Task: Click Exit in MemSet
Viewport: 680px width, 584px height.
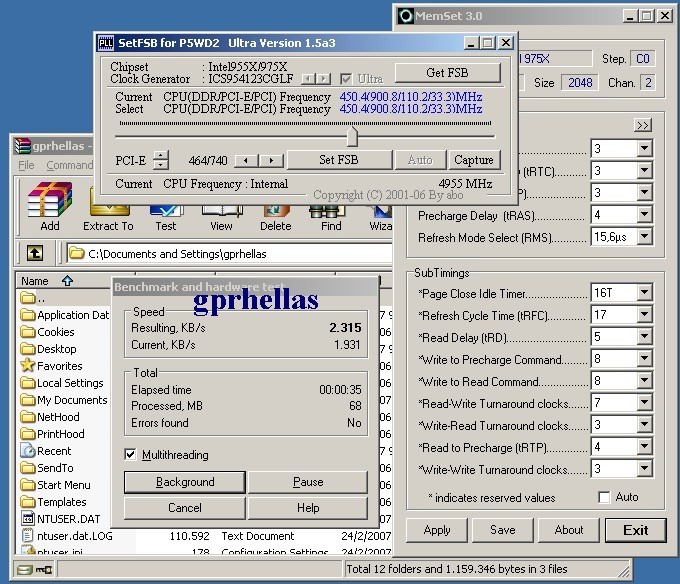Action: point(636,530)
